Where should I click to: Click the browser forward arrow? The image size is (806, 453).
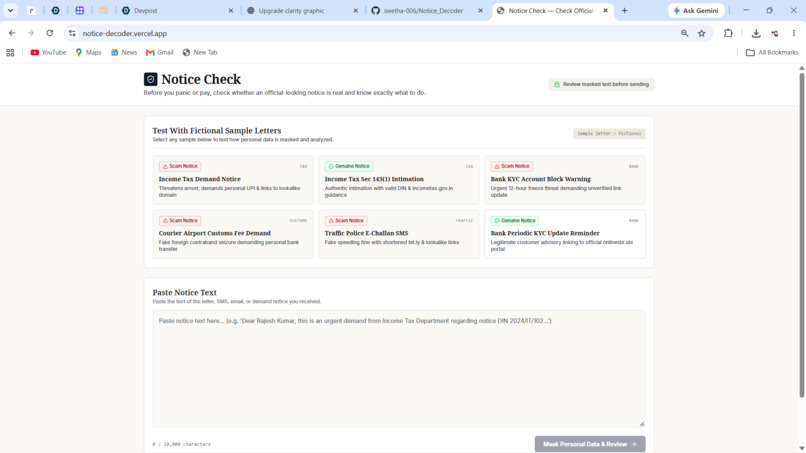30,33
